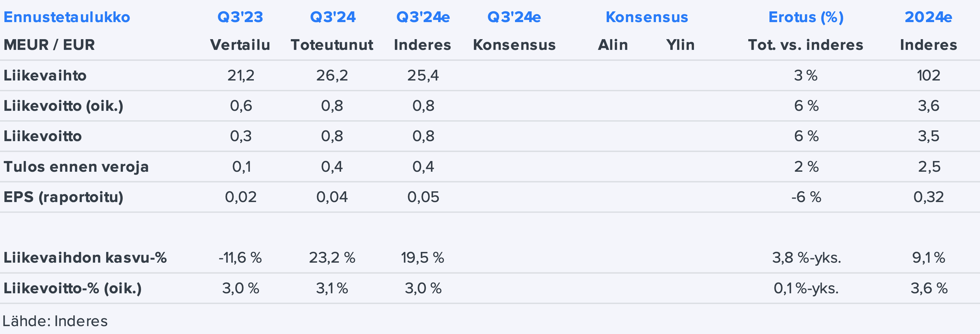Select the Ylin consensus subheader
The image size is (980, 334).
tap(680, 45)
